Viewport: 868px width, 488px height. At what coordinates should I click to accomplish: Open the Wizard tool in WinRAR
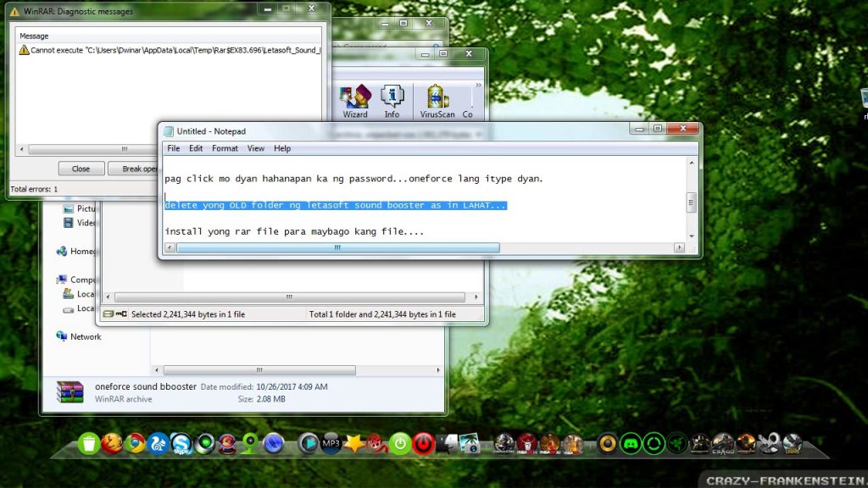coord(355,102)
